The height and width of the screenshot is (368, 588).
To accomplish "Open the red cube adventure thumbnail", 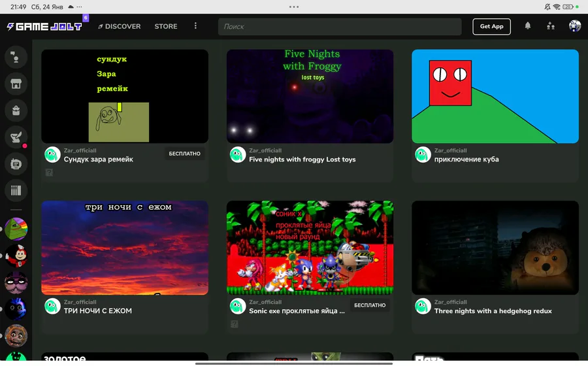I will point(495,96).
